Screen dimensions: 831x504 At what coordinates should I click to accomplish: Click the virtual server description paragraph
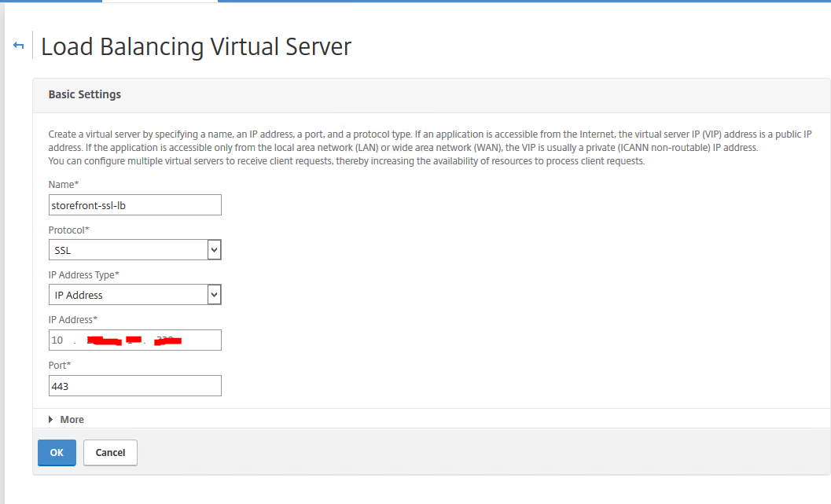(425, 148)
